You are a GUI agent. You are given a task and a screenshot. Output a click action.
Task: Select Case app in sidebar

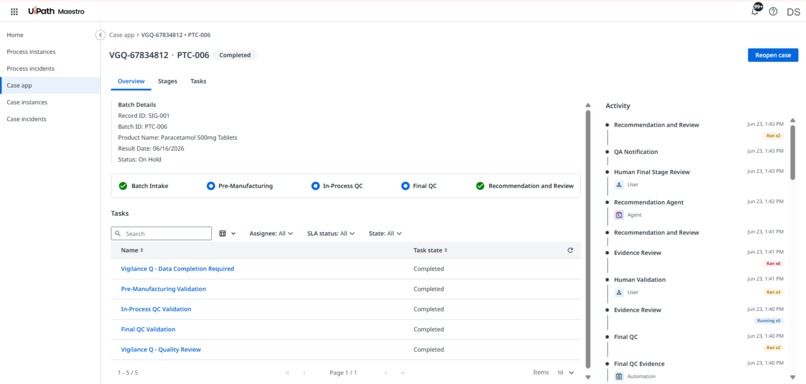pos(50,85)
